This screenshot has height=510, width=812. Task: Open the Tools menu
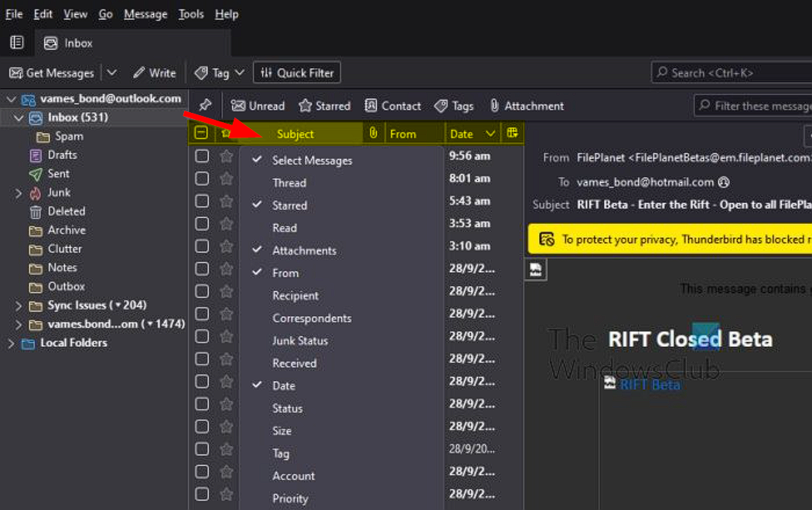[x=190, y=14]
